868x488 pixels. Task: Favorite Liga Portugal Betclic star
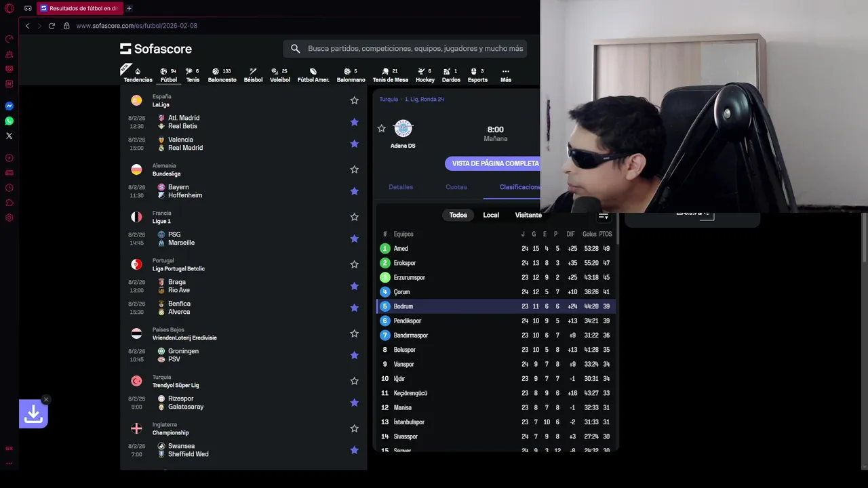pyautogui.click(x=354, y=264)
